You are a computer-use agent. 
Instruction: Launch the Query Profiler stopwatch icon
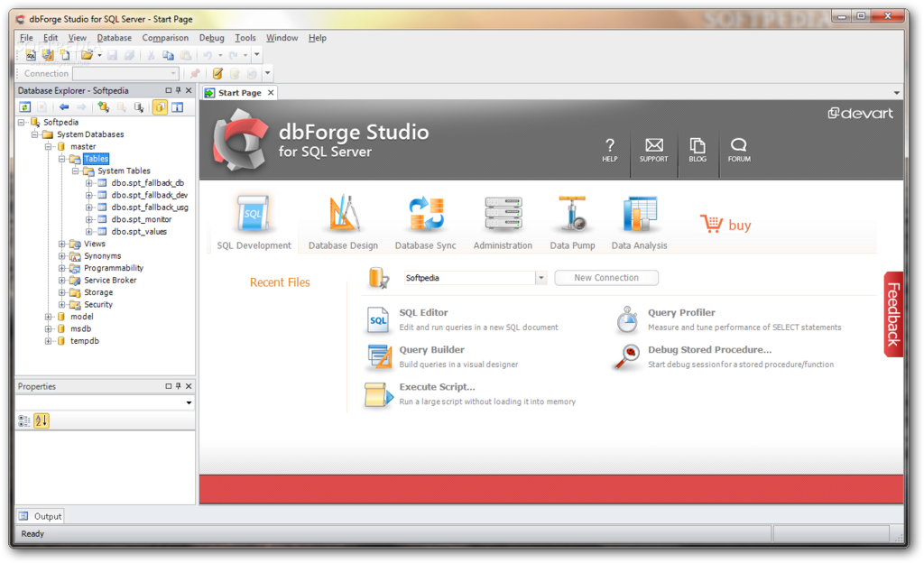point(627,319)
